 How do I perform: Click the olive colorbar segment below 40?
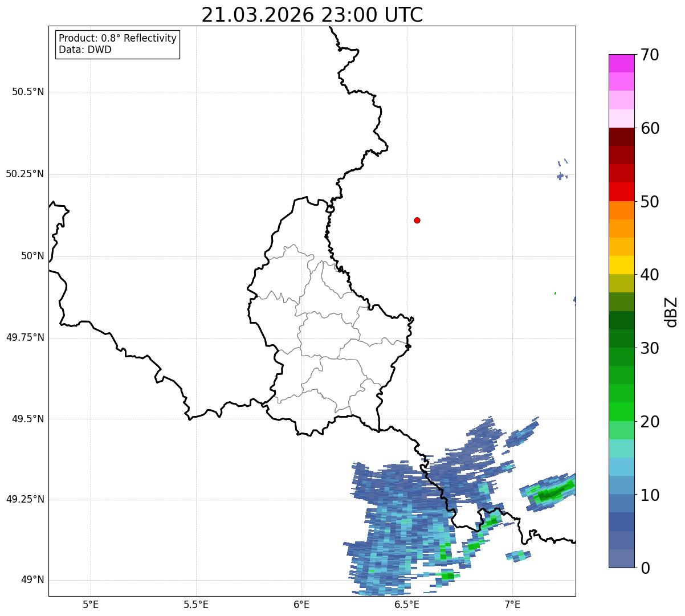click(x=622, y=283)
